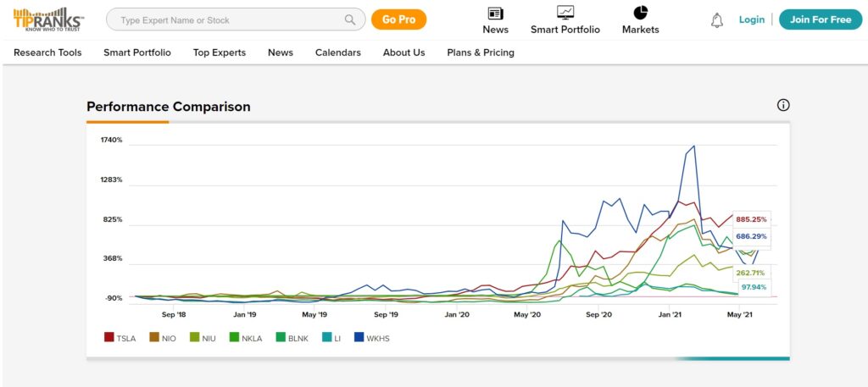Screen dimensions: 868x387
Task: Click the May '19 date label
Action: pyautogui.click(x=315, y=314)
